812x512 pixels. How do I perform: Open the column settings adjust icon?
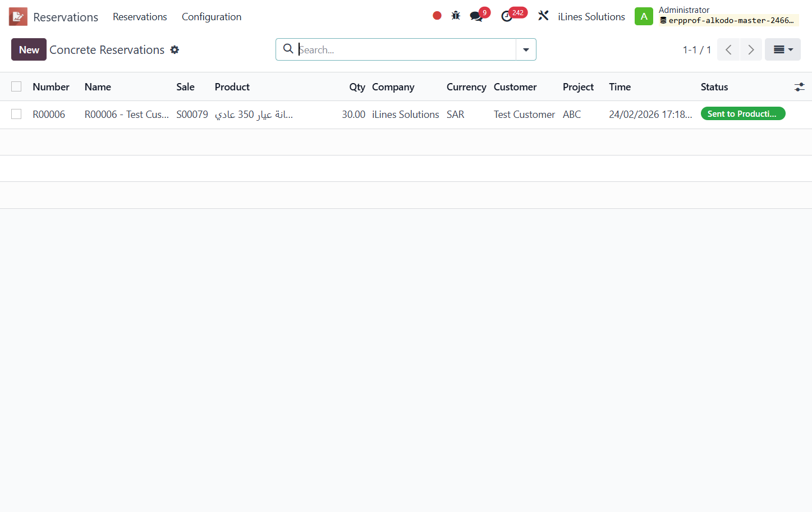pos(799,87)
